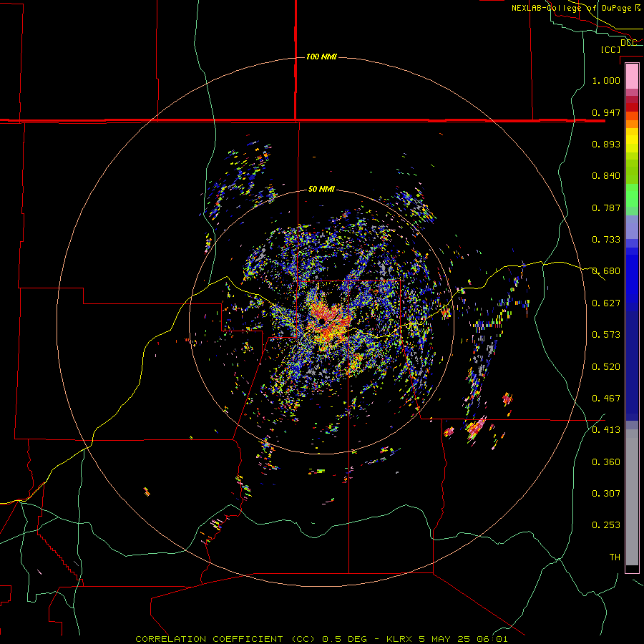
Task: Pick the pink segment atop the color bar
Action: click(632, 76)
